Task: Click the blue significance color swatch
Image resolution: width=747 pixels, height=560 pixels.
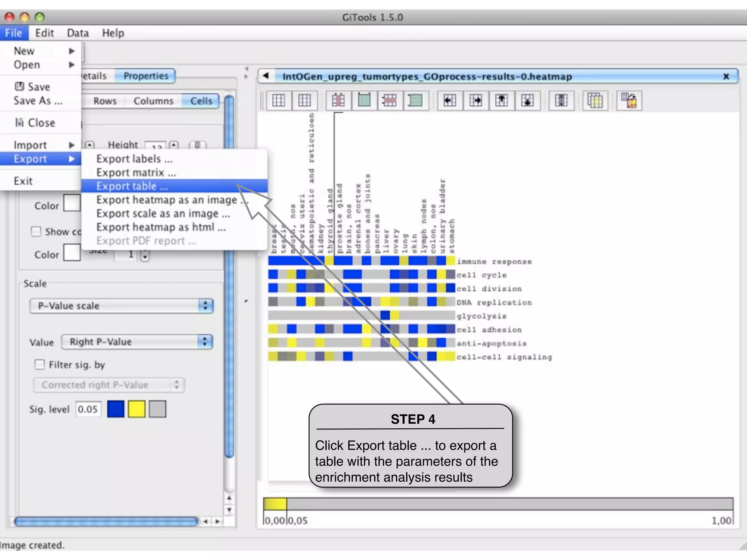Action: [x=116, y=409]
